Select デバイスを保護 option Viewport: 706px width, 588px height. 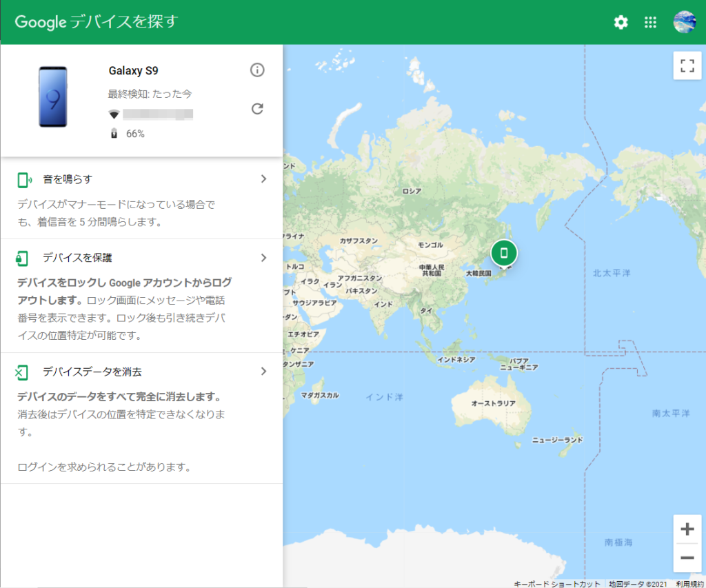click(x=141, y=296)
